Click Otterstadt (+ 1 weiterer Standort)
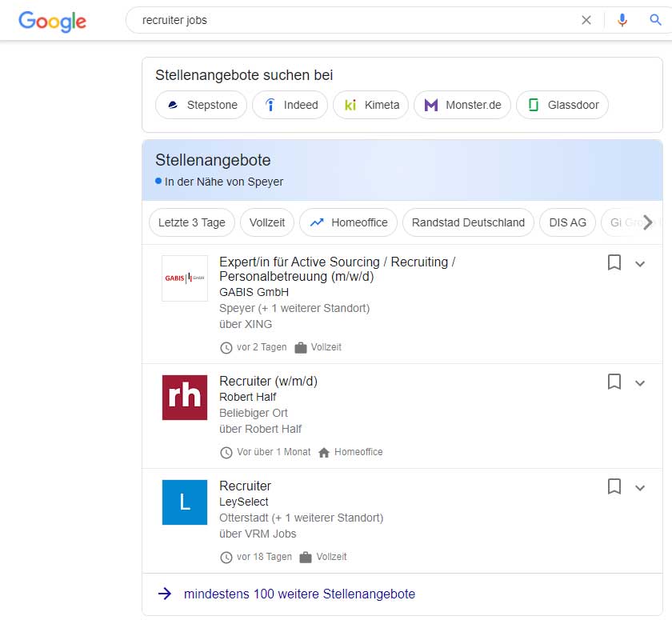The height and width of the screenshot is (620, 672). 302,518
